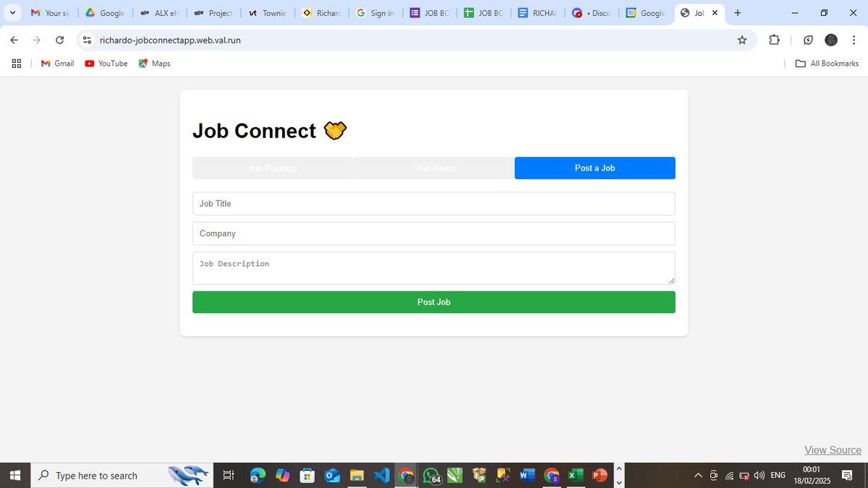Open the Maps bookmark
The image size is (868, 488).
click(x=155, y=64)
